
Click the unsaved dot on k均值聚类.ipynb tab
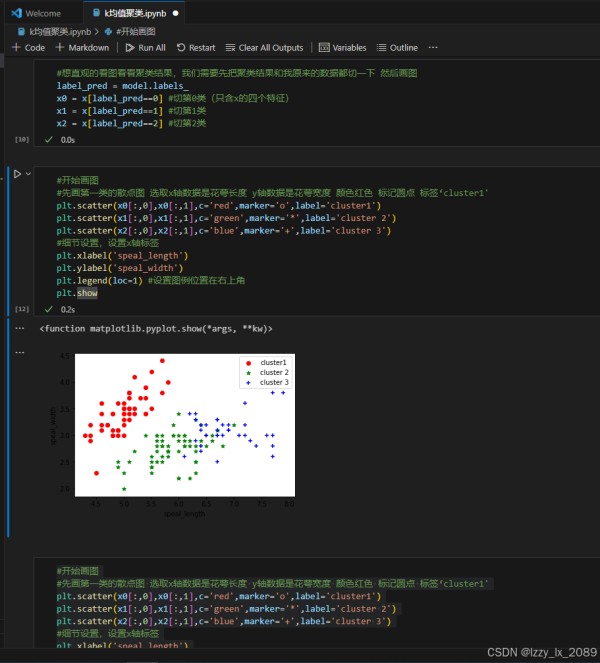(x=175, y=14)
